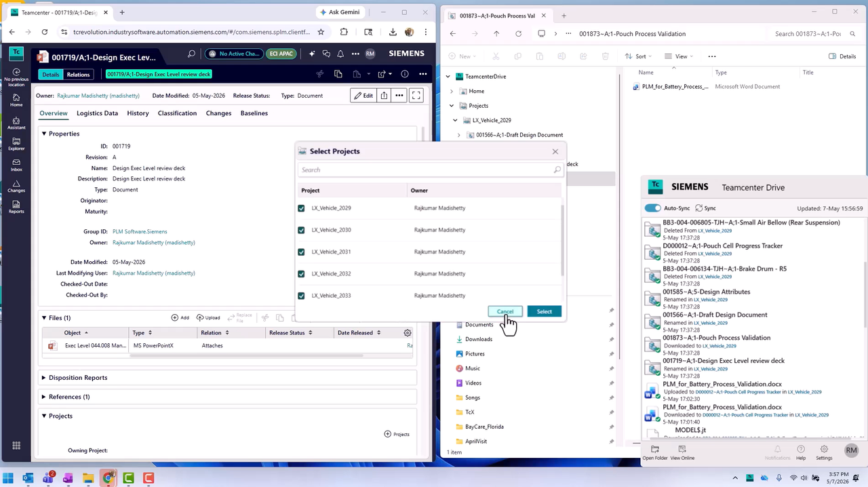The height and width of the screenshot is (487, 868).
Task: Collapse the LX_Vehicle_2029 tree node
Action: pos(456,120)
